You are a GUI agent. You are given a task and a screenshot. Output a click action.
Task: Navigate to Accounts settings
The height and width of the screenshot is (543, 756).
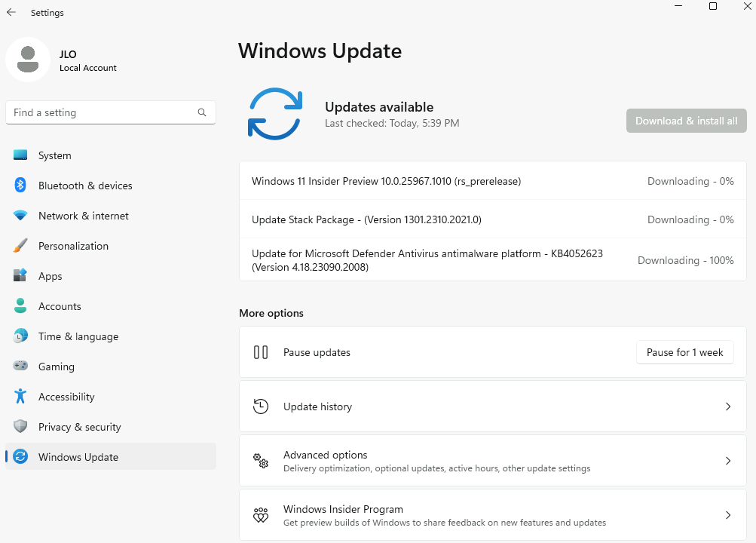pyautogui.click(x=111, y=306)
